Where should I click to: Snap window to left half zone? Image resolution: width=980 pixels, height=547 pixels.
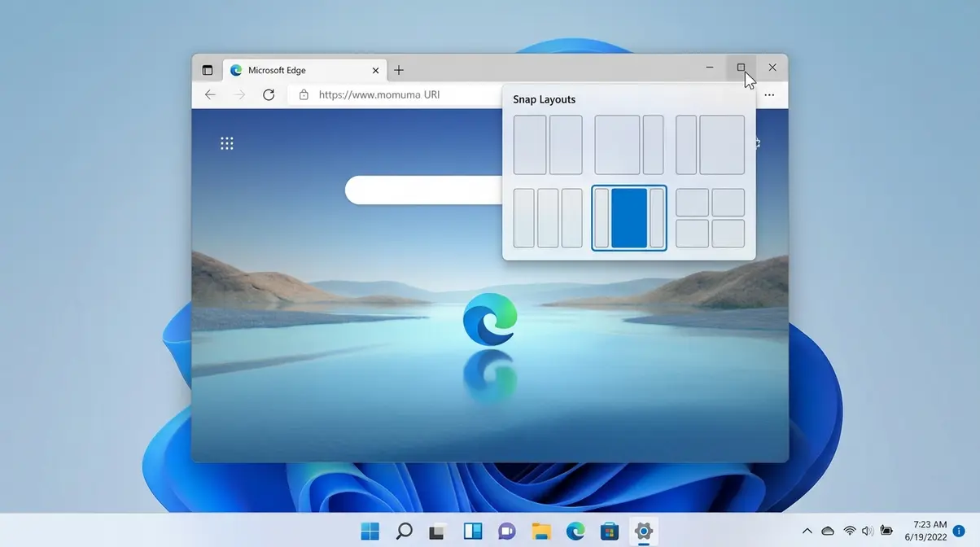click(530, 145)
